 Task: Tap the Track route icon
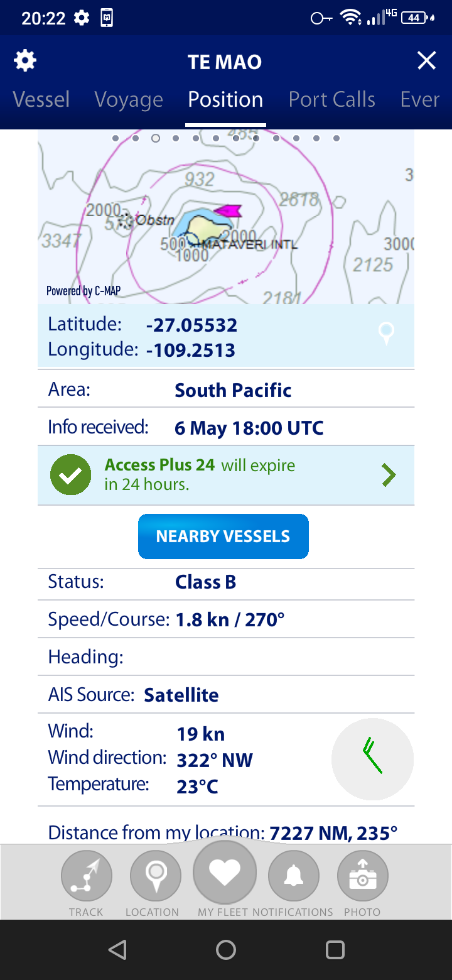coord(87,875)
